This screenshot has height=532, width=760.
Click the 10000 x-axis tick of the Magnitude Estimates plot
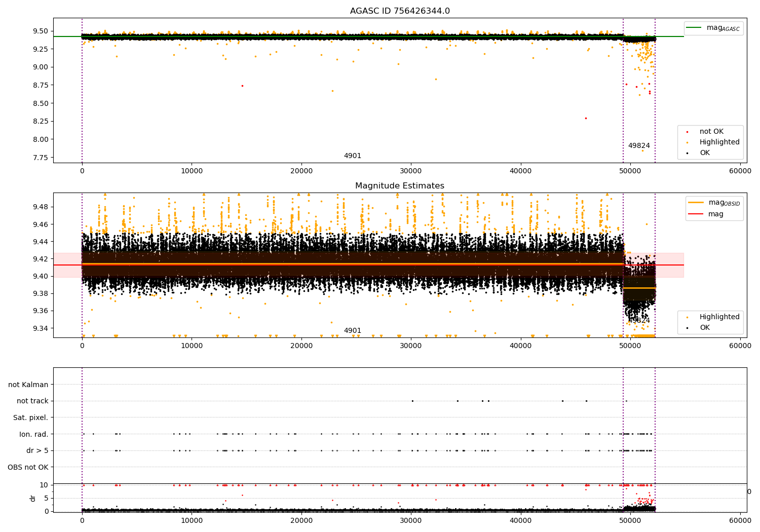pyautogui.click(x=192, y=346)
